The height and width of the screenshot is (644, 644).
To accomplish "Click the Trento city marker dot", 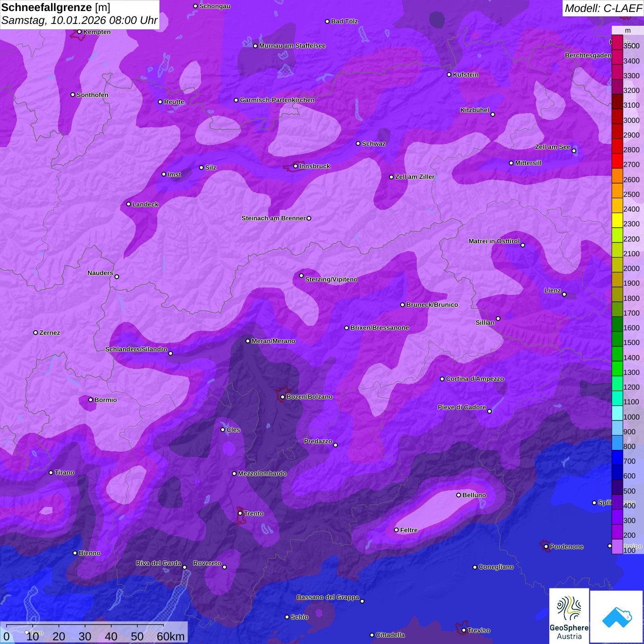I will [240, 513].
